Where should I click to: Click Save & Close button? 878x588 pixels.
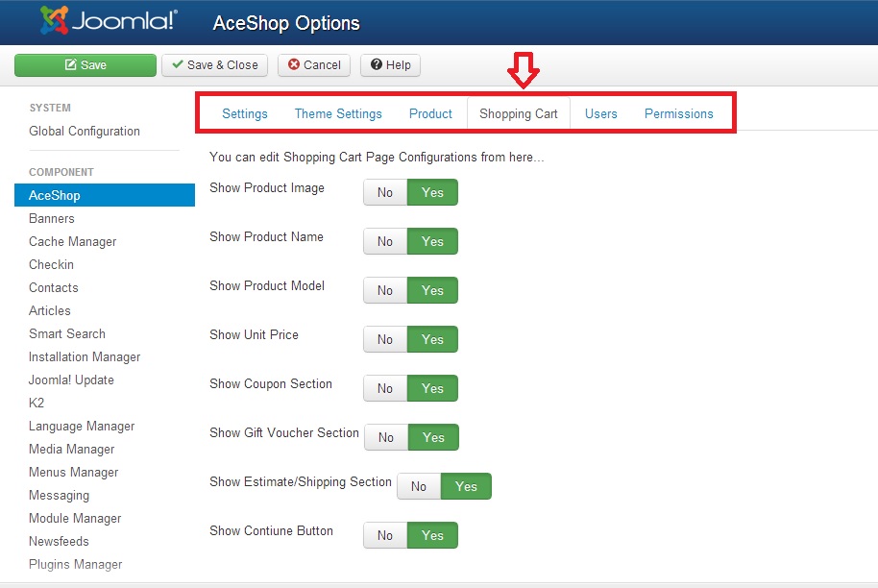click(x=215, y=65)
